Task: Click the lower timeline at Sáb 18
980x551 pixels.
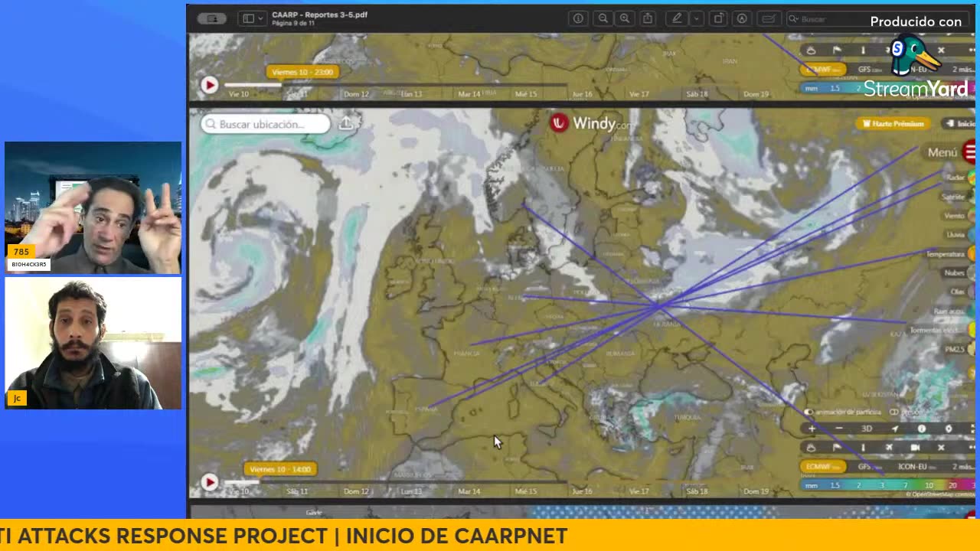Action: click(697, 491)
